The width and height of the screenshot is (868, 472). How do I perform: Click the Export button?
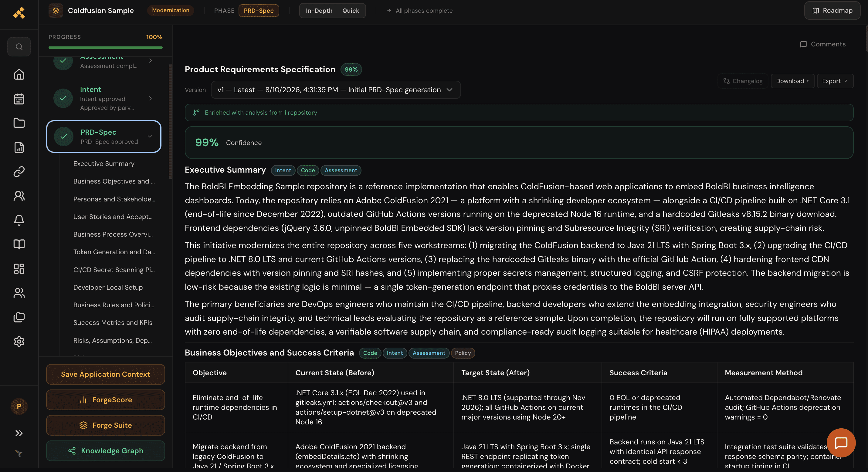click(x=835, y=81)
